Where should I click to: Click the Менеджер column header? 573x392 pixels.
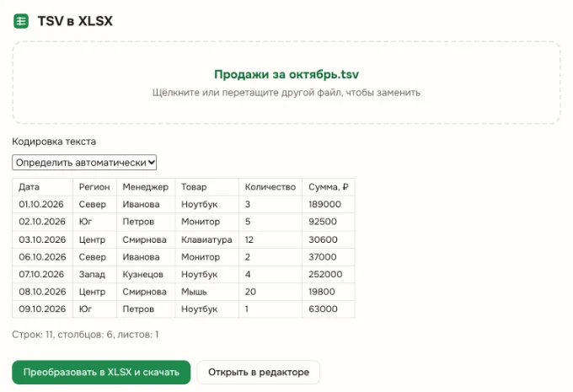coord(146,187)
